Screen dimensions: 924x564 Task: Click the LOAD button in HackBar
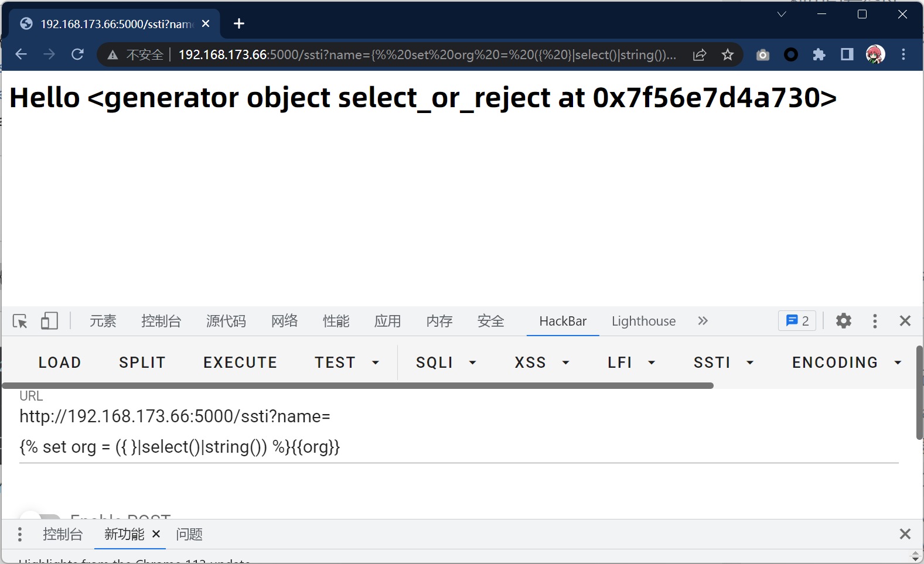[60, 363]
